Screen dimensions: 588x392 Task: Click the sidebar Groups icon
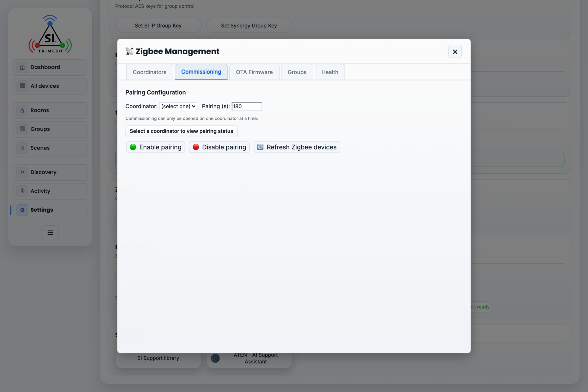coord(22,129)
